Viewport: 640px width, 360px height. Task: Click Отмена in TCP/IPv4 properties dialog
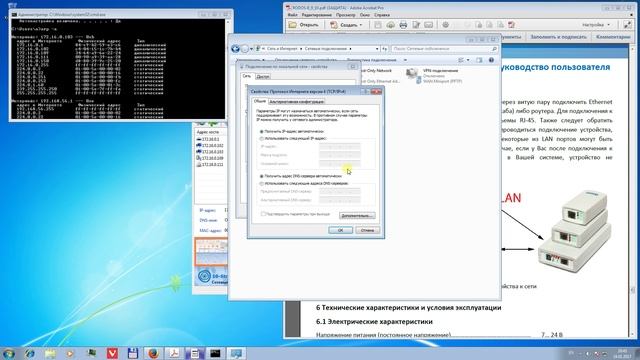pos(367,230)
